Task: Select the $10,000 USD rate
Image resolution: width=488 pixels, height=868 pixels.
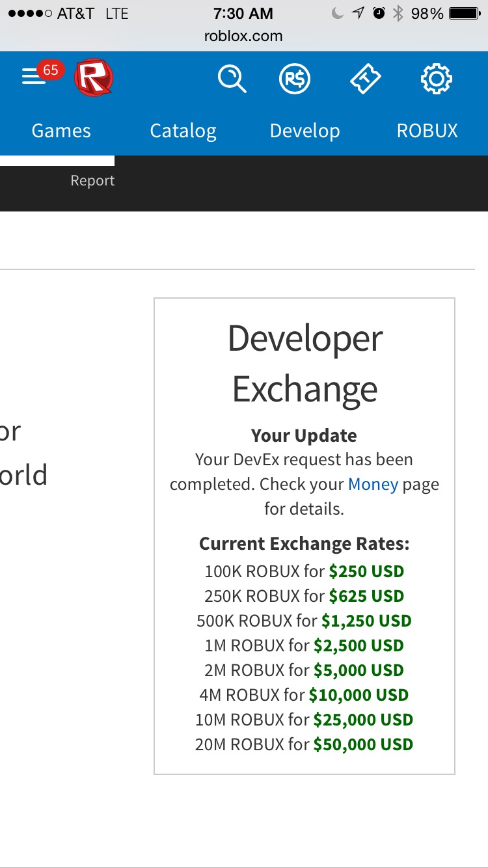Action: pos(359,695)
